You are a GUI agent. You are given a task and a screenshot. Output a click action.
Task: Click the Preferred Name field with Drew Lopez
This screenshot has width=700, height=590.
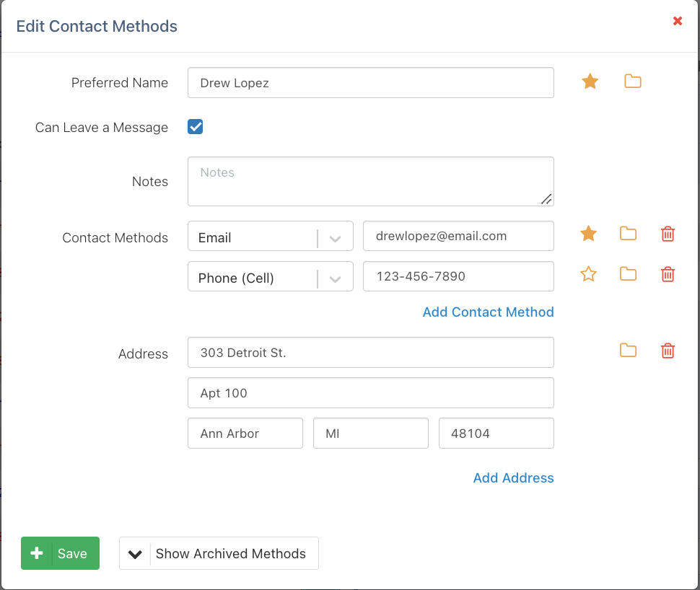(370, 83)
